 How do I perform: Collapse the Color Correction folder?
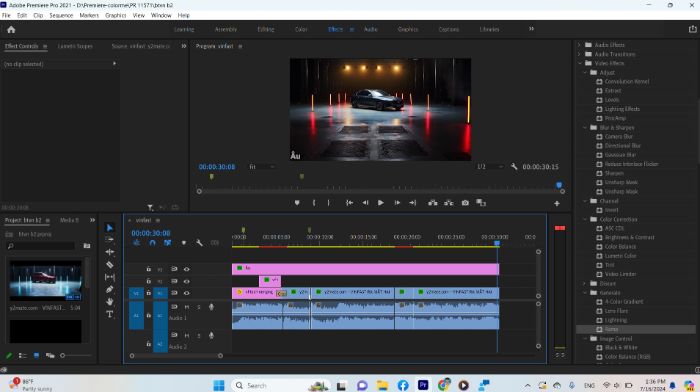coord(585,219)
